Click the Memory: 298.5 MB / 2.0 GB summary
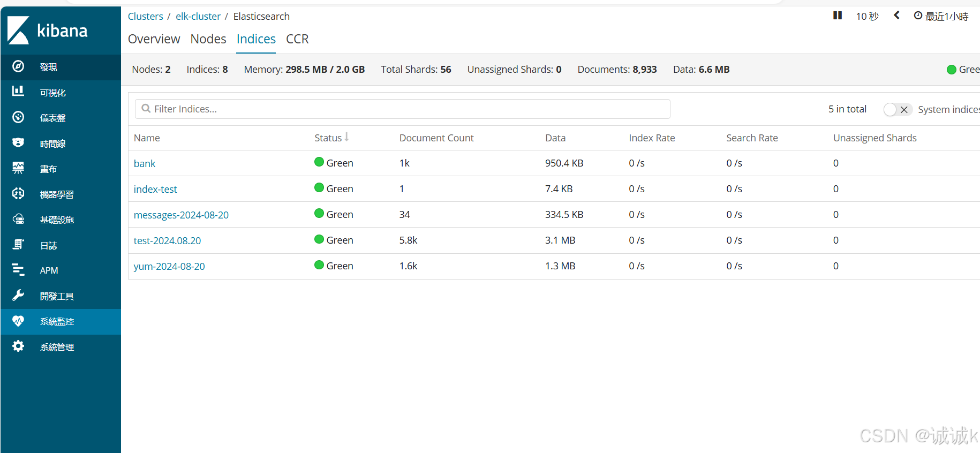 coord(304,69)
